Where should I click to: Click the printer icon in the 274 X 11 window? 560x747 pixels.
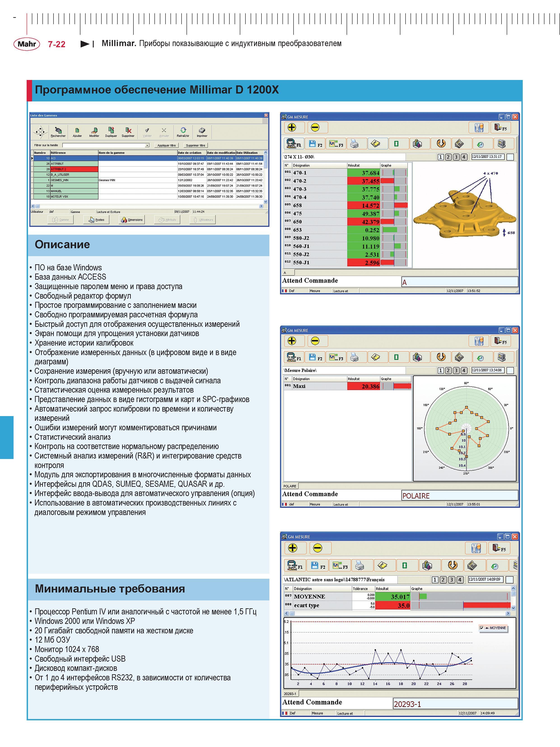pyautogui.click(x=355, y=144)
